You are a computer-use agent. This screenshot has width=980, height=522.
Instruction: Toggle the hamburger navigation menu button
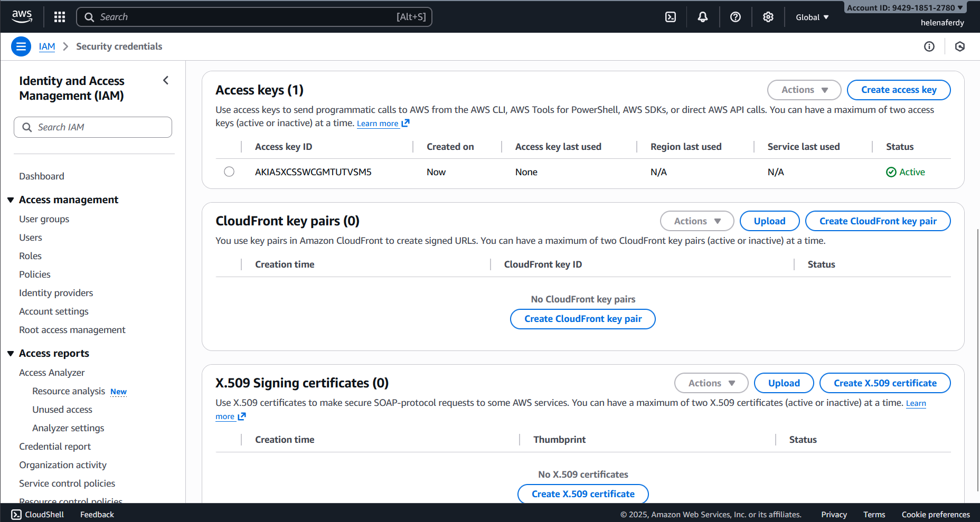pos(21,46)
